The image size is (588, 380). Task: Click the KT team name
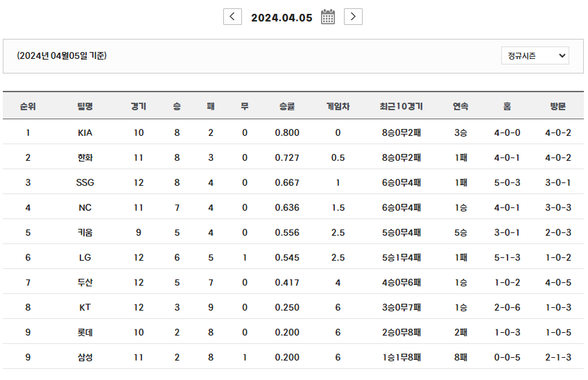point(85,308)
